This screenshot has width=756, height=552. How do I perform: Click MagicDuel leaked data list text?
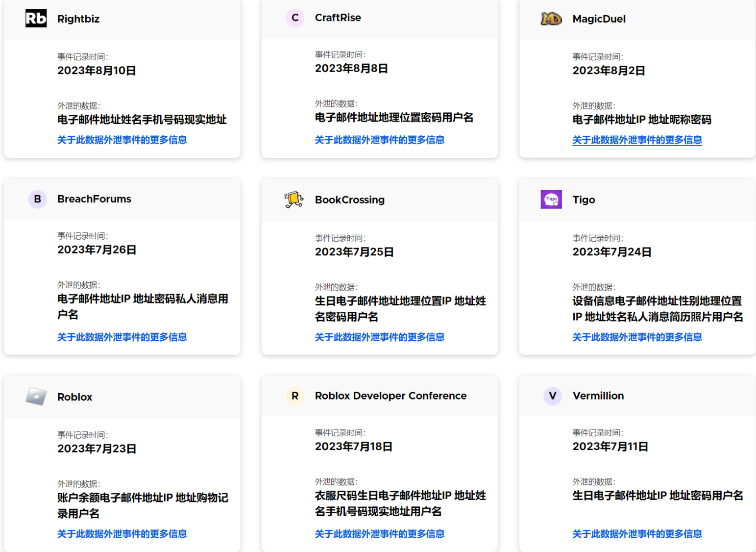(x=642, y=120)
